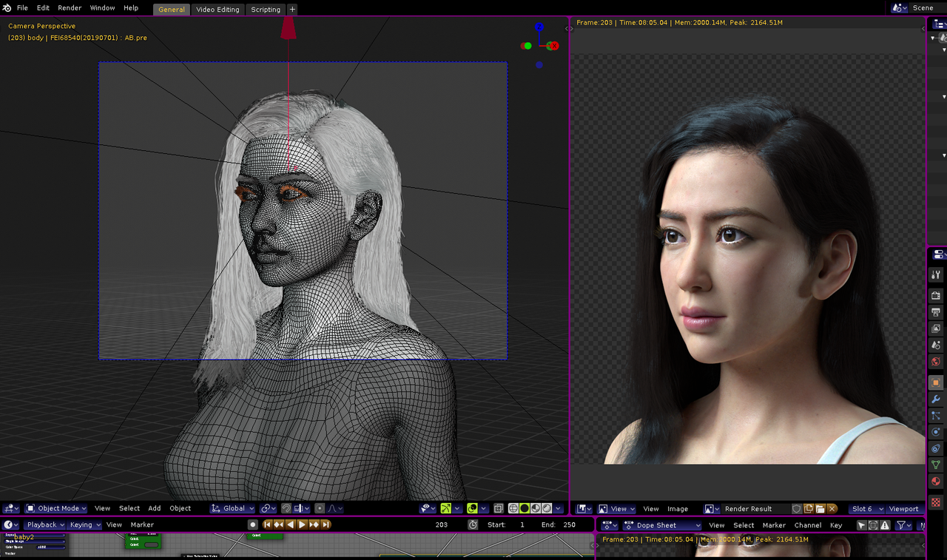947x560 pixels.
Task: Click the Blender logo menu icon
Action: click(x=7, y=8)
